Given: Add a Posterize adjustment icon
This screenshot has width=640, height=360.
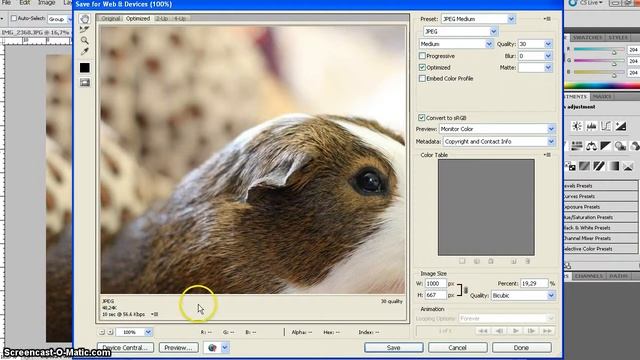Looking at the screenshot, I should [584, 166].
